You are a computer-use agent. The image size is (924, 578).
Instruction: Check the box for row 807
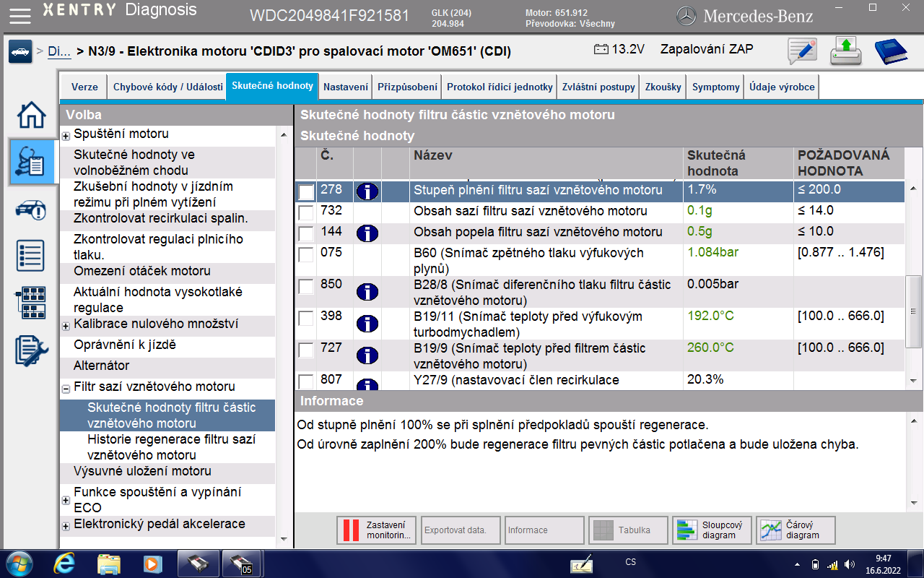tap(306, 381)
